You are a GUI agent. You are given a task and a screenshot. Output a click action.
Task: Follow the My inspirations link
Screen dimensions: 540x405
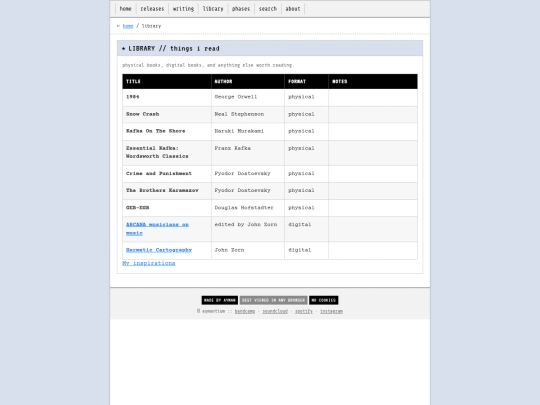(x=149, y=263)
